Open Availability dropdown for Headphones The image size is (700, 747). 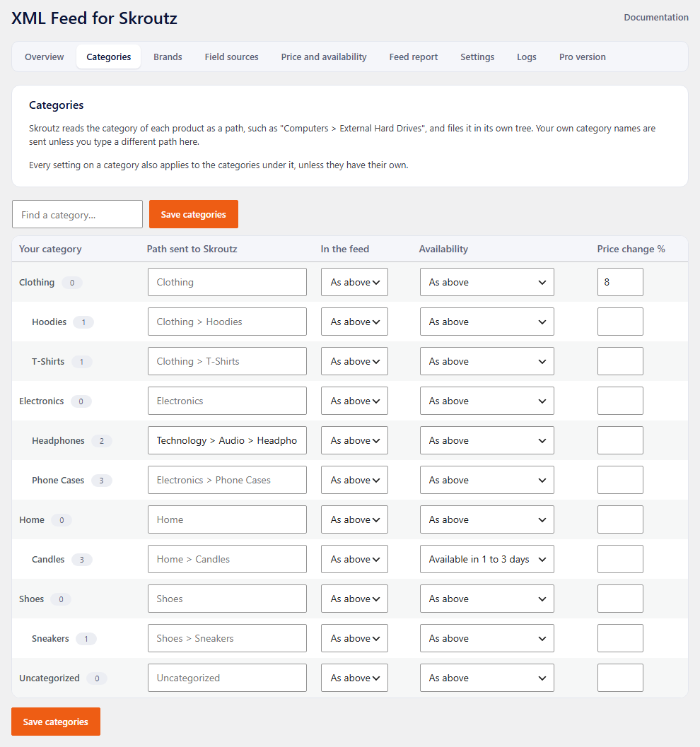[x=487, y=440]
